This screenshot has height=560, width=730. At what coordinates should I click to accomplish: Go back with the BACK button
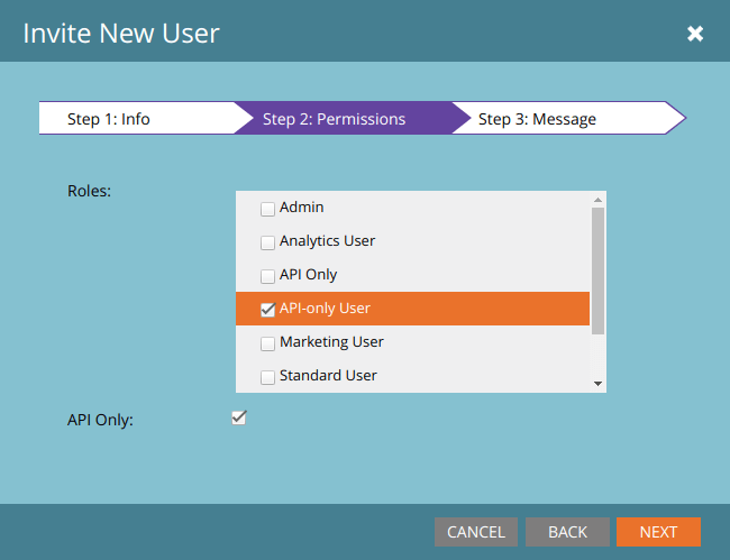pos(568,532)
